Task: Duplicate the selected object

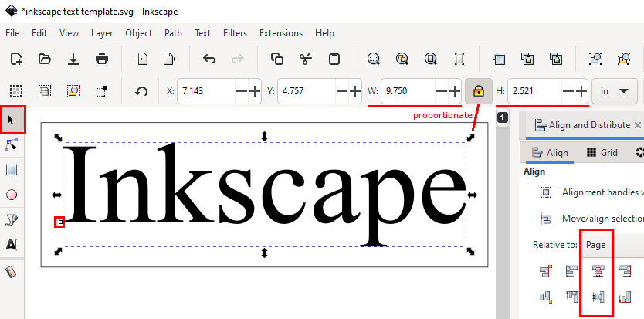Action: 499,59
